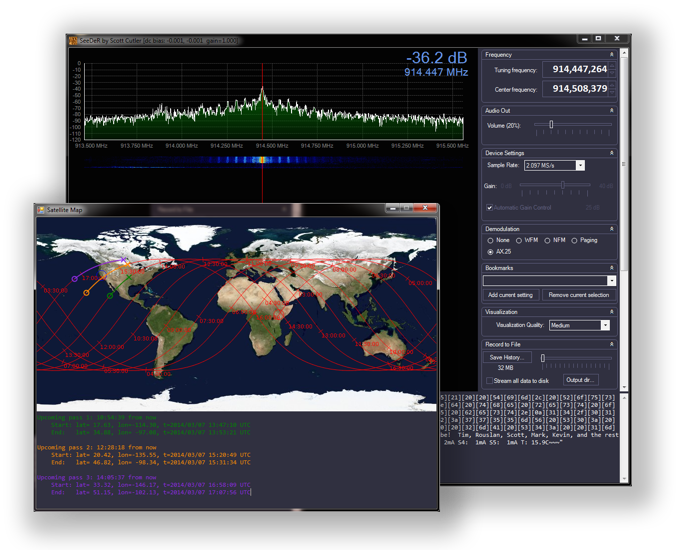Select the NFM demodulation option

click(x=548, y=241)
